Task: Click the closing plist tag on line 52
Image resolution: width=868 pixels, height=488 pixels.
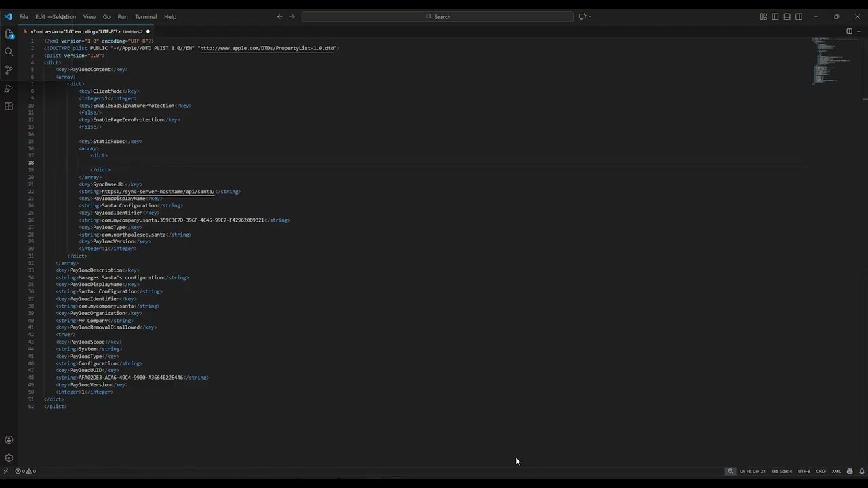Action: pos(56,406)
